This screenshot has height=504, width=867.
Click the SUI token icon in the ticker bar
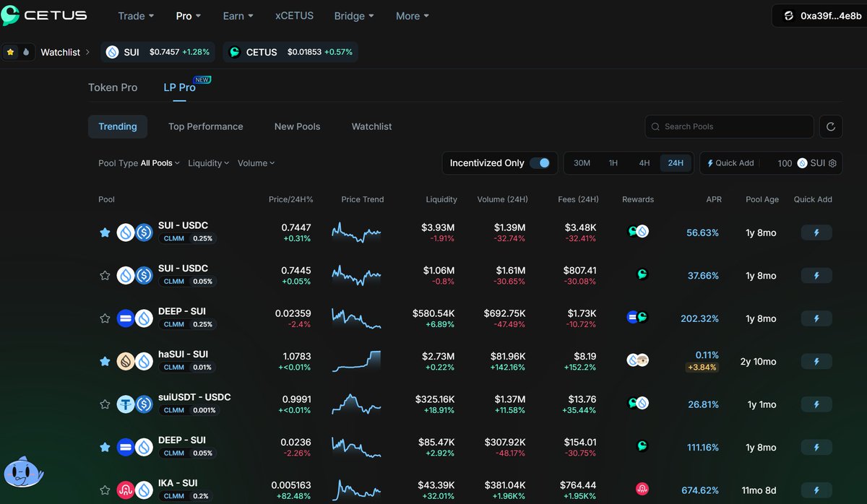tap(112, 52)
